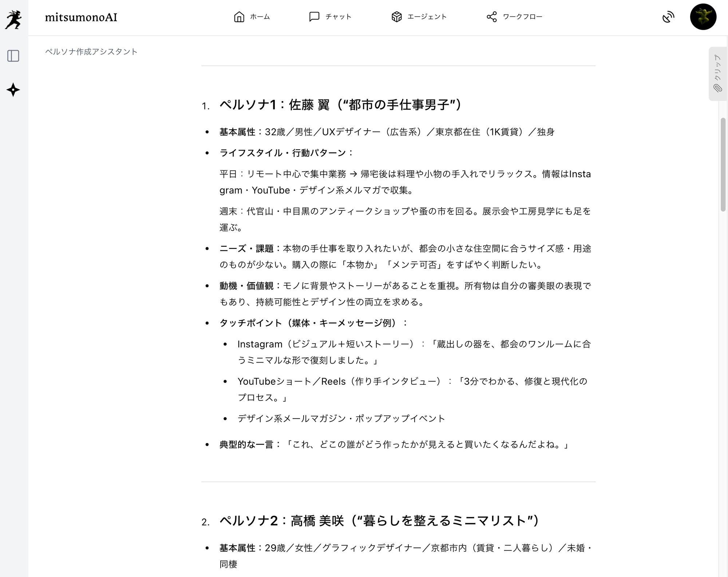Click the ペルソナ作成アシスタント title
The height and width of the screenshot is (577, 728).
[x=91, y=52]
